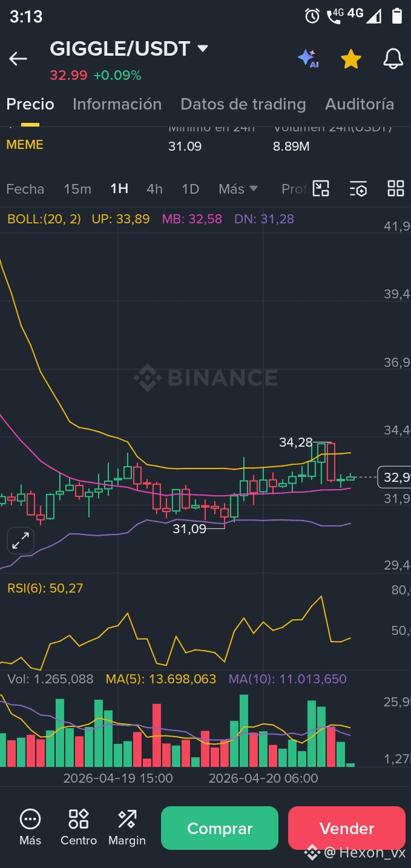Viewport: 411px width, 868px height.
Task: Select the 4h timeframe
Action: [154, 189]
